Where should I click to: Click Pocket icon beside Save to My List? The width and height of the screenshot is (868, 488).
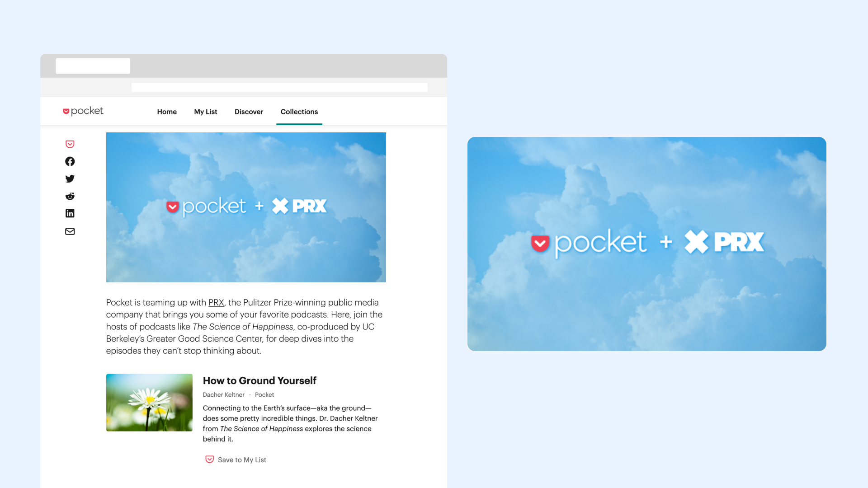click(x=209, y=460)
